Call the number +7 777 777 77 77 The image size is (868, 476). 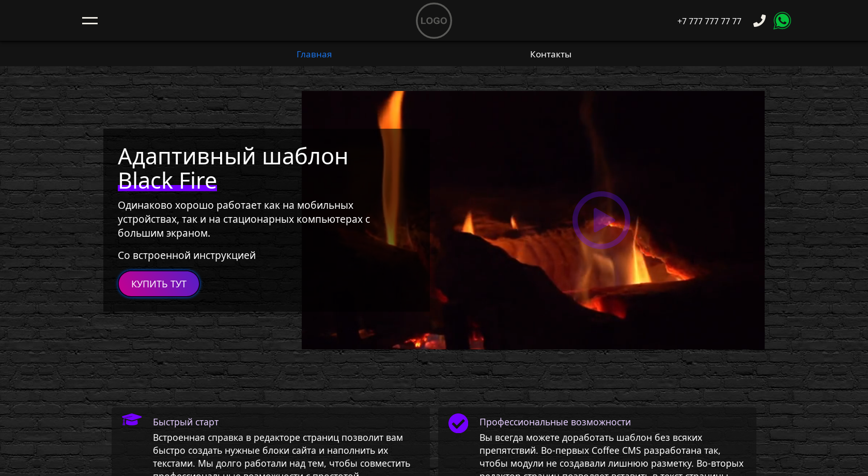click(709, 21)
